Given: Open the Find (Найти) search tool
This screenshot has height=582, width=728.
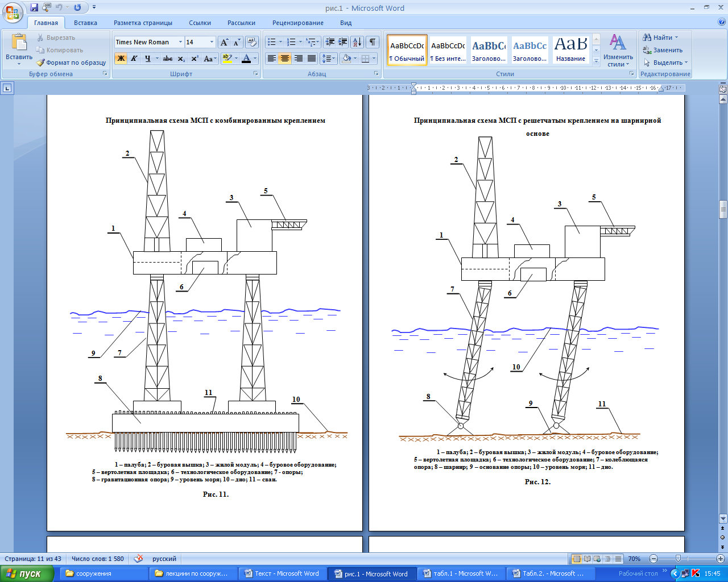Looking at the screenshot, I should [660, 38].
